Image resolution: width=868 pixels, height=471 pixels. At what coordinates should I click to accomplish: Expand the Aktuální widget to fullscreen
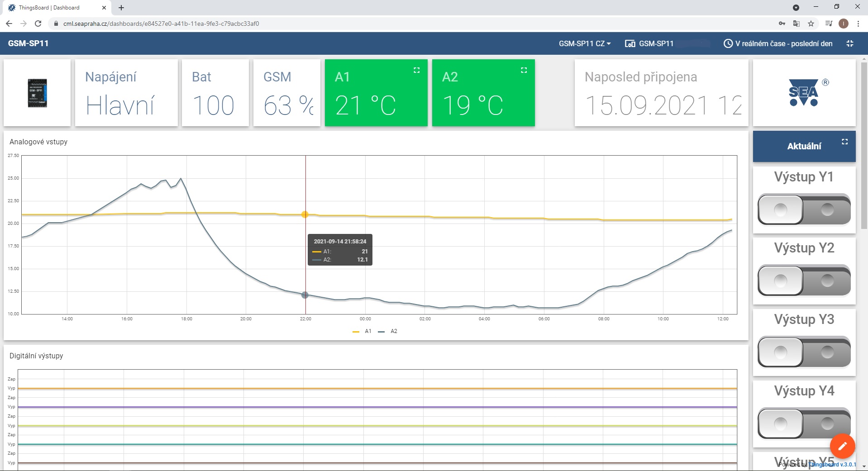[844, 142]
